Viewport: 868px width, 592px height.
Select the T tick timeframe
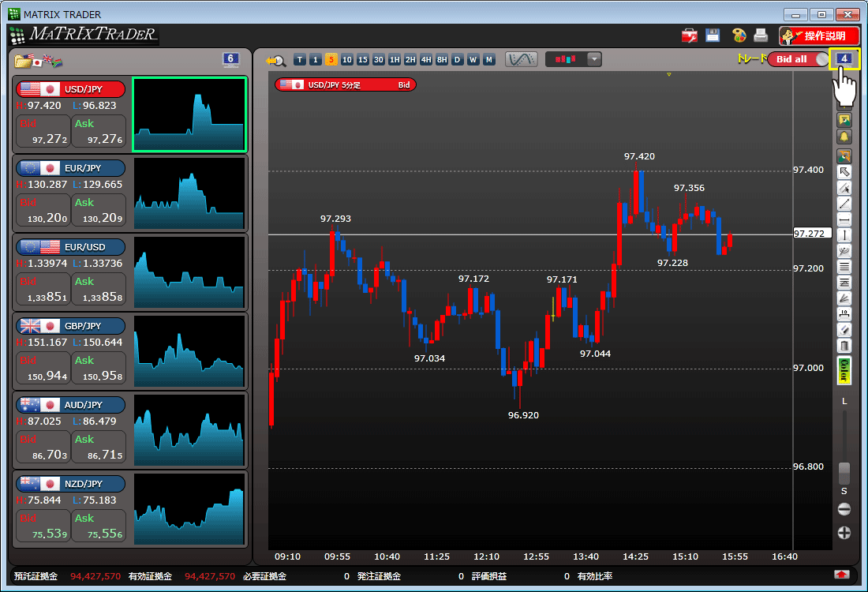[300, 60]
